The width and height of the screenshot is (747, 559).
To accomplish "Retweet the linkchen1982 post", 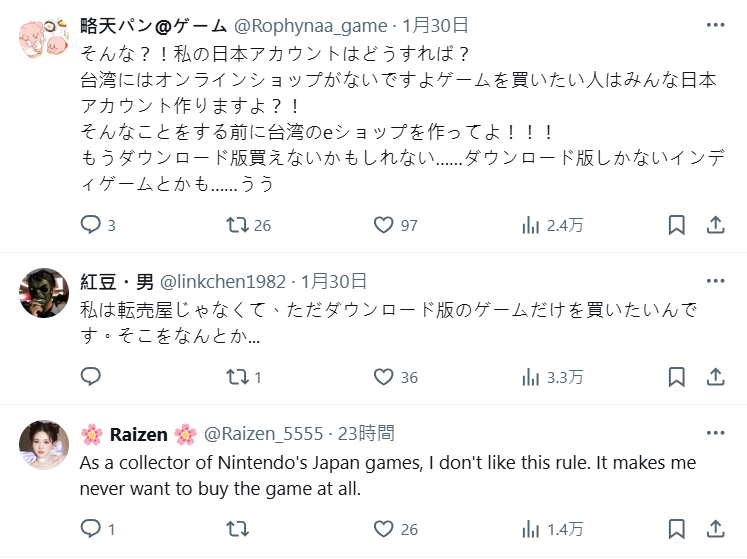I will [x=238, y=377].
